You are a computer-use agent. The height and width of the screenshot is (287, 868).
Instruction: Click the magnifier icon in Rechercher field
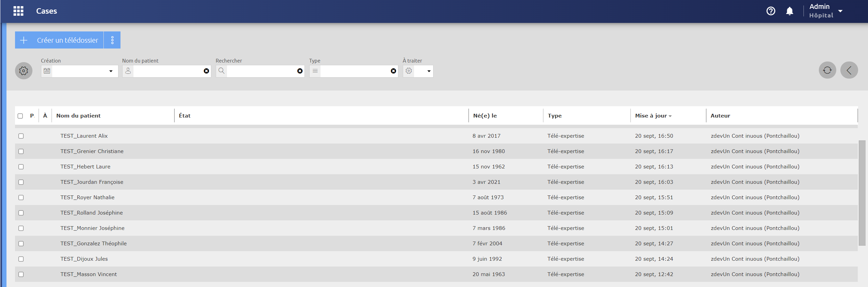[222, 71]
